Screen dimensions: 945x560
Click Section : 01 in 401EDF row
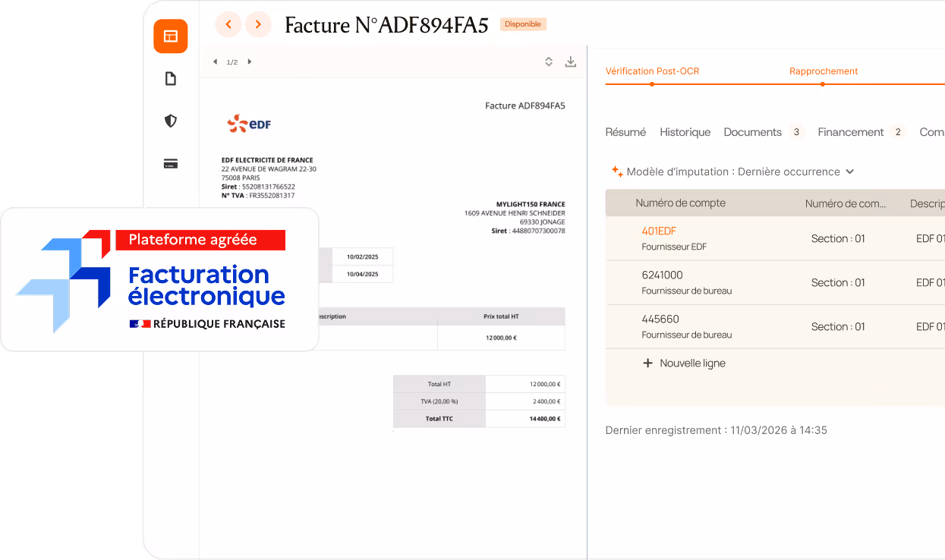[x=838, y=238]
